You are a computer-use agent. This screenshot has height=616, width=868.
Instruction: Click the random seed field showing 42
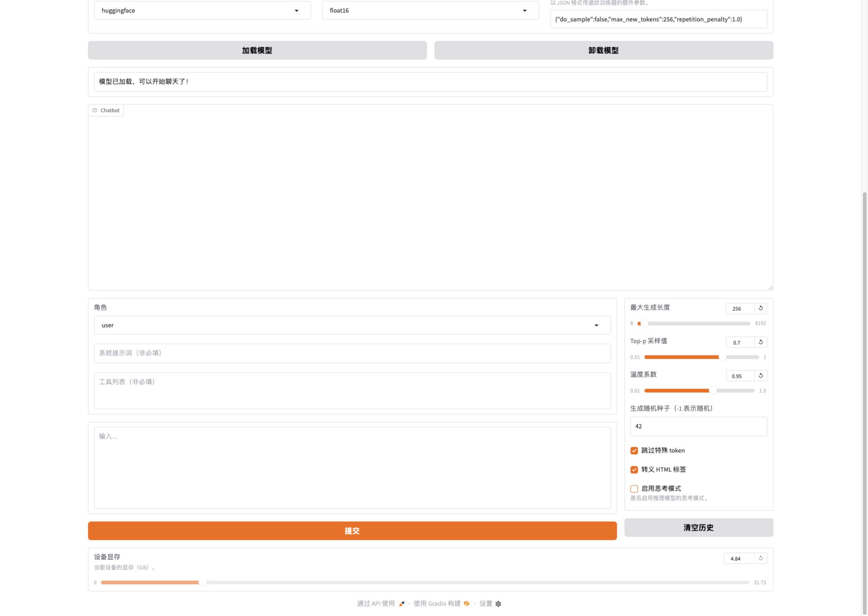pyautogui.click(x=699, y=427)
